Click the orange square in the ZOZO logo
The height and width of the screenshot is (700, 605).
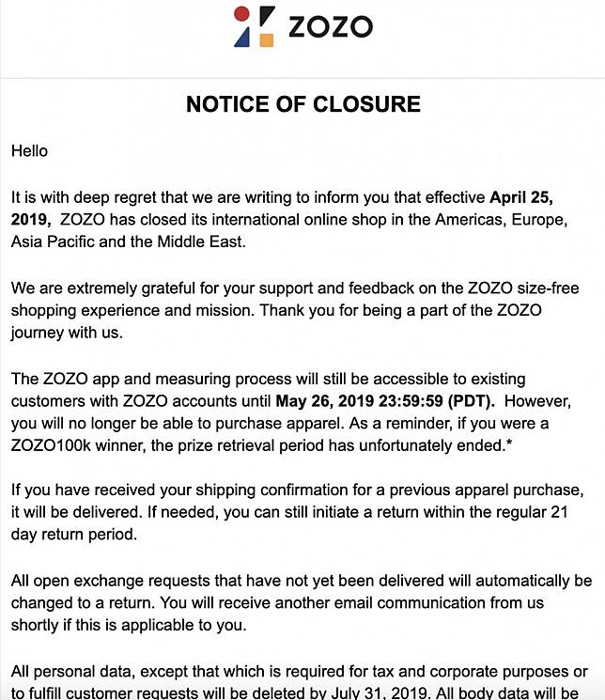266,39
